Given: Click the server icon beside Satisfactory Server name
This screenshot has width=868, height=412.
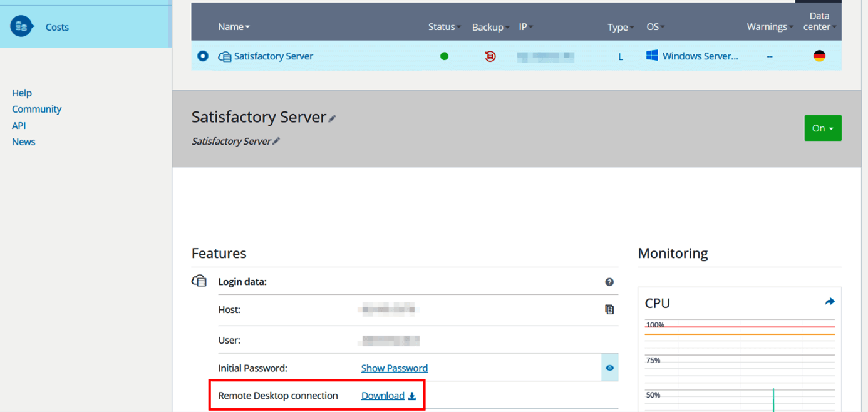Looking at the screenshot, I should tap(224, 56).
